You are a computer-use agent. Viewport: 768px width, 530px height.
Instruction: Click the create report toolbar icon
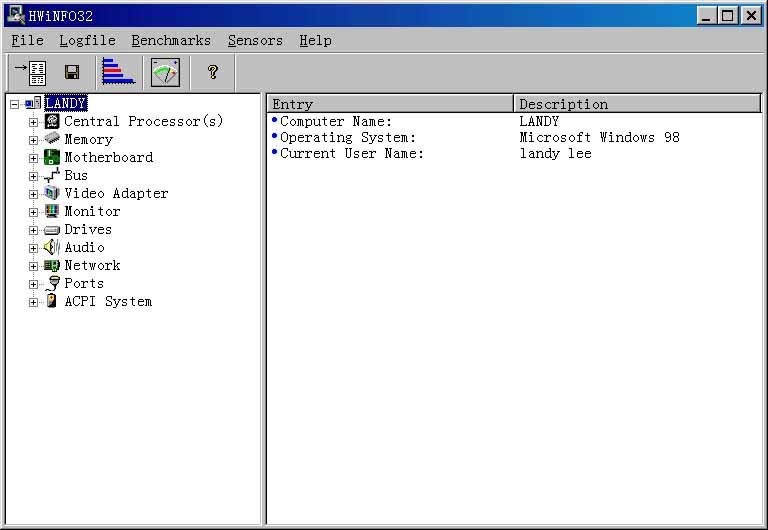(x=32, y=72)
